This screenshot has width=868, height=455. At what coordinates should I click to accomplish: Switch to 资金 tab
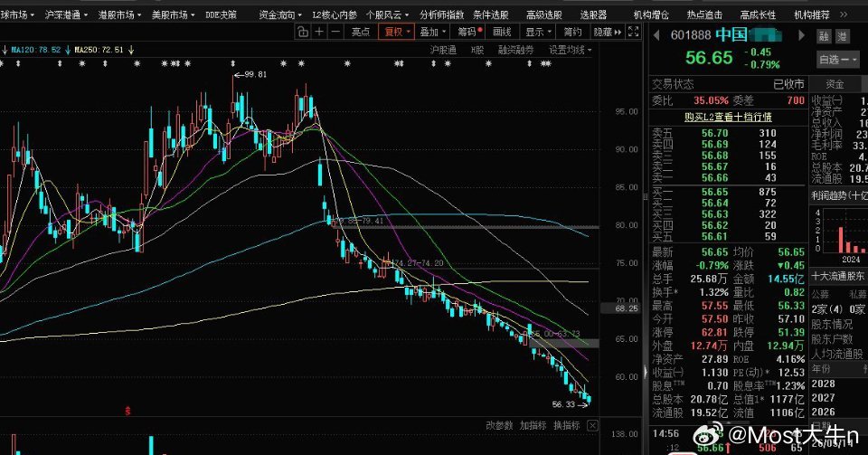pos(835,84)
